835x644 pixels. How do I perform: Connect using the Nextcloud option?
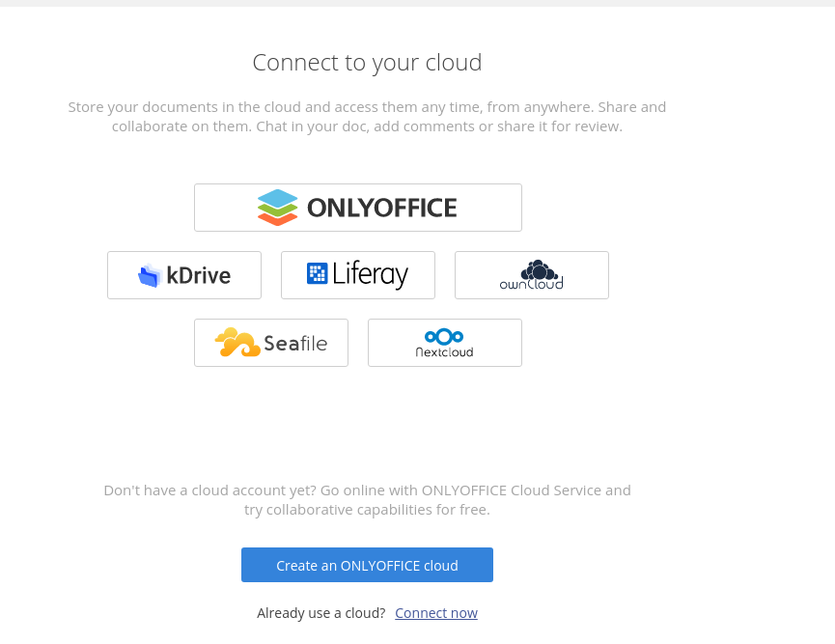pos(445,343)
